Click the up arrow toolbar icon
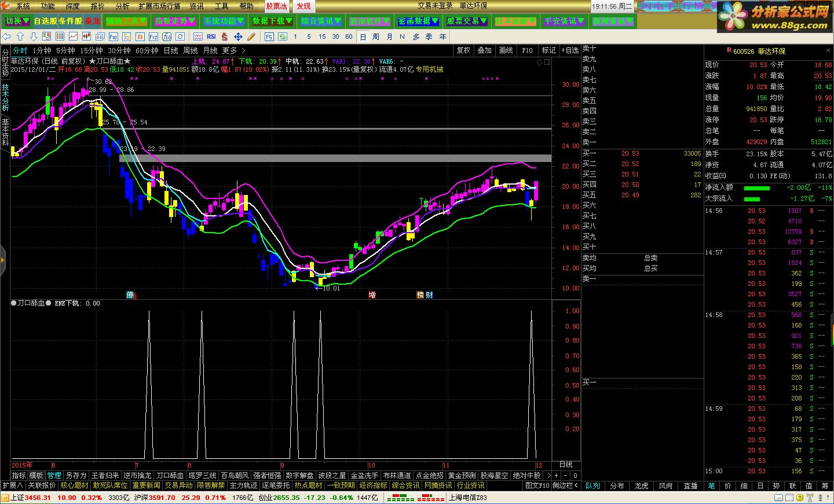The height and width of the screenshot is (504, 834). point(20,36)
